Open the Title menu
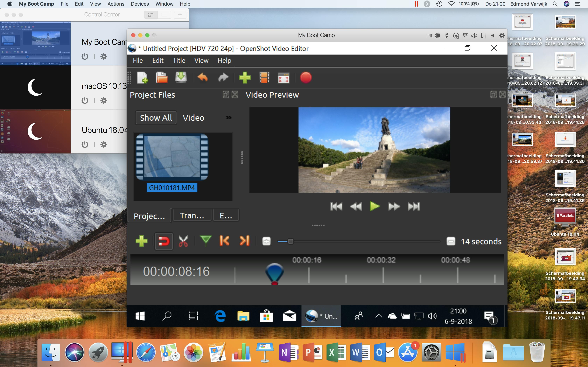This screenshot has height=367, width=588. click(179, 60)
